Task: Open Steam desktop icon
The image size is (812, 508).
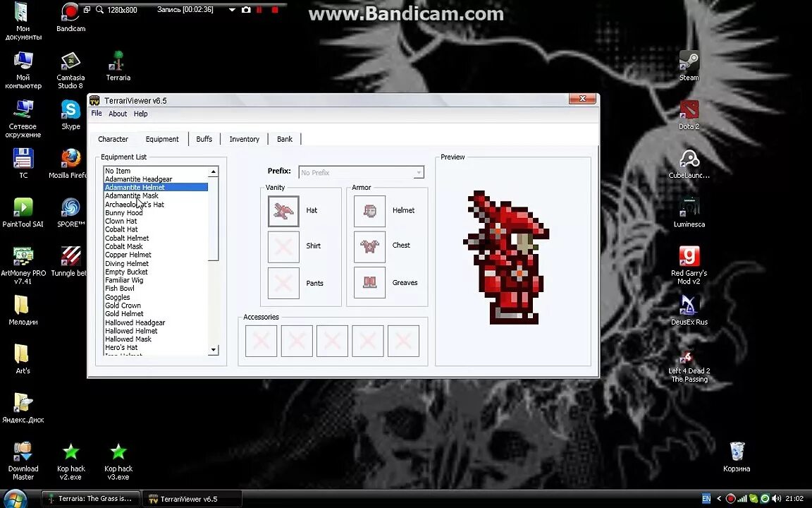Action: (689, 66)
